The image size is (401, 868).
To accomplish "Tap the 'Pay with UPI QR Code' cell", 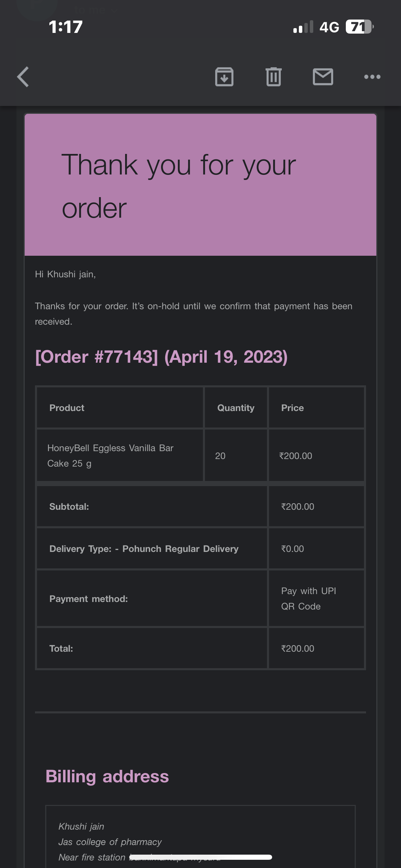I will (x=308, y=599).
